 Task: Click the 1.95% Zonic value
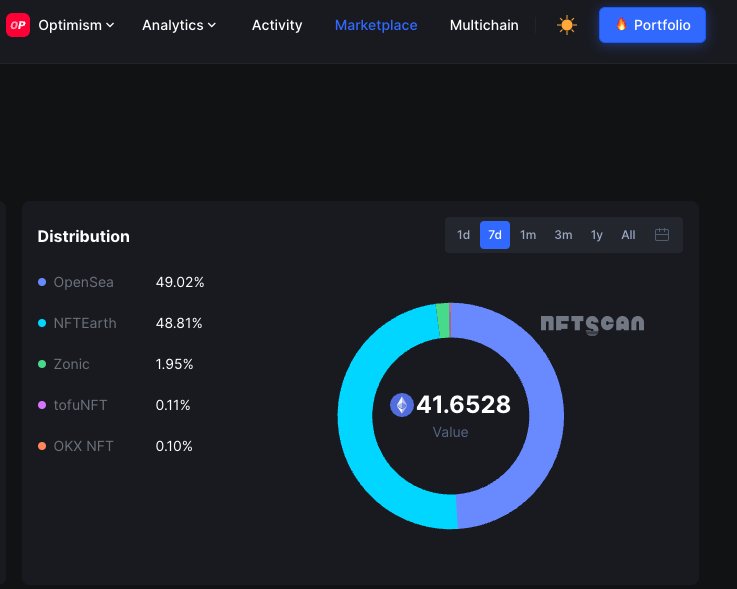pos(174,364)
